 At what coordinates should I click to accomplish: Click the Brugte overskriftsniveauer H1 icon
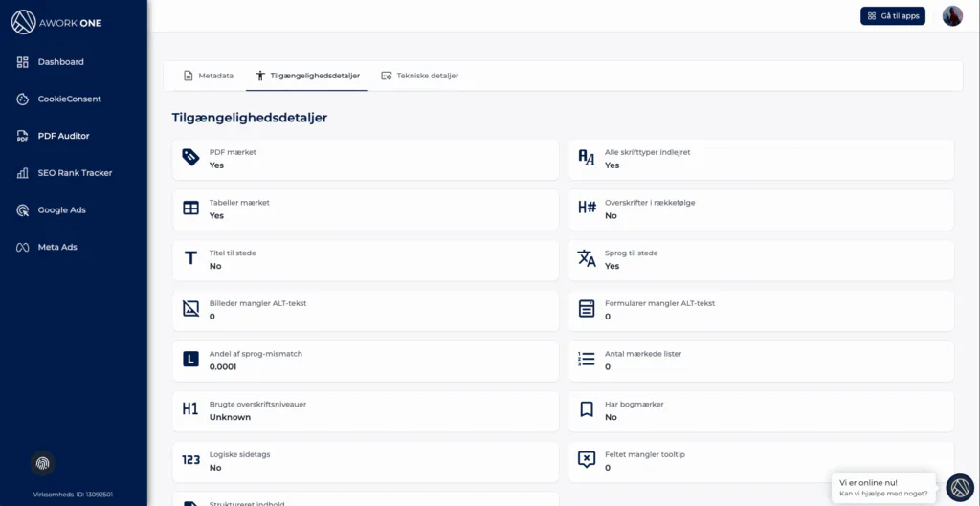(x=190, y=409)
